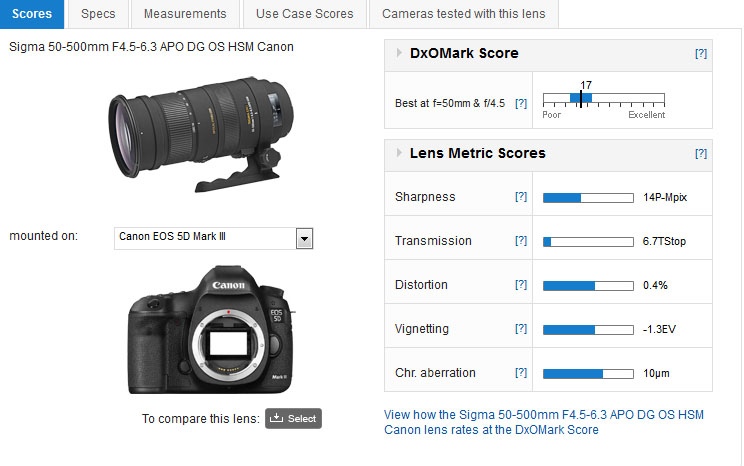Click the 'To compare this lens:' text
This screenshot has height=466, width=744.
pyautogui.click(x=201, y=419)
